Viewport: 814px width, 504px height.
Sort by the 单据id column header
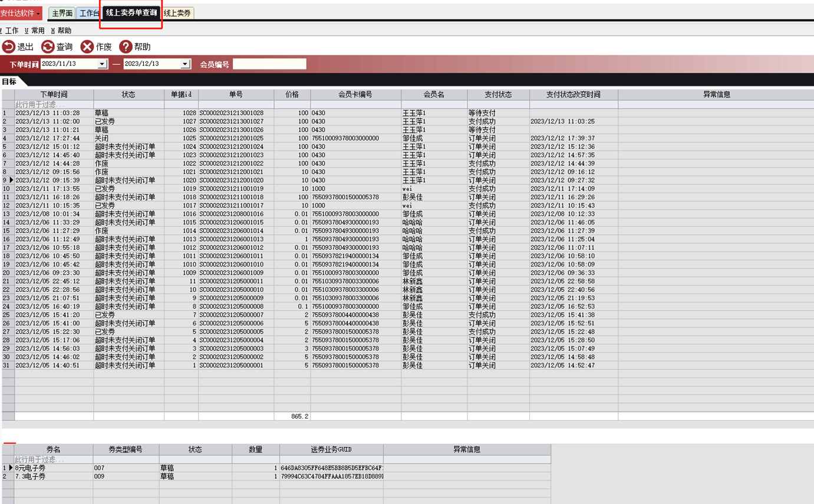pos(181,94)
